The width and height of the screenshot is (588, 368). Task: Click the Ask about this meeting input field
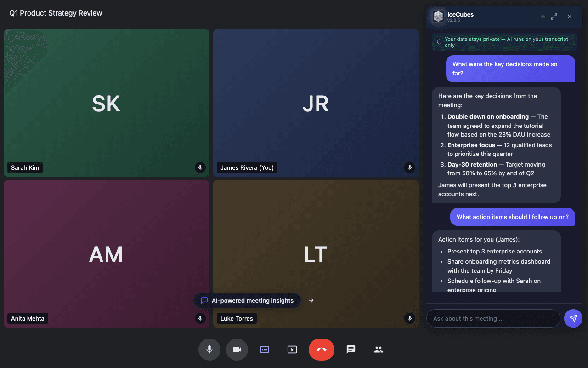(x=493, y=318)
